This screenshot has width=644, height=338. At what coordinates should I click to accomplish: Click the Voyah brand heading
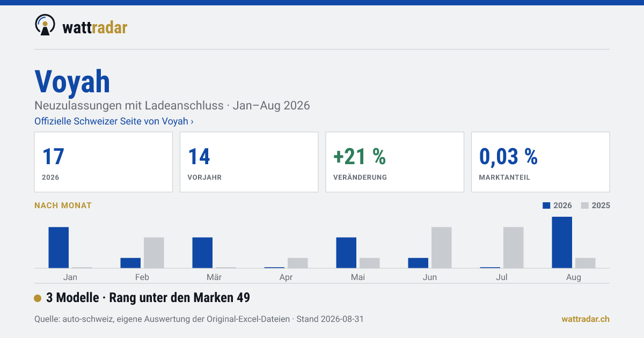tap(72, 82)
